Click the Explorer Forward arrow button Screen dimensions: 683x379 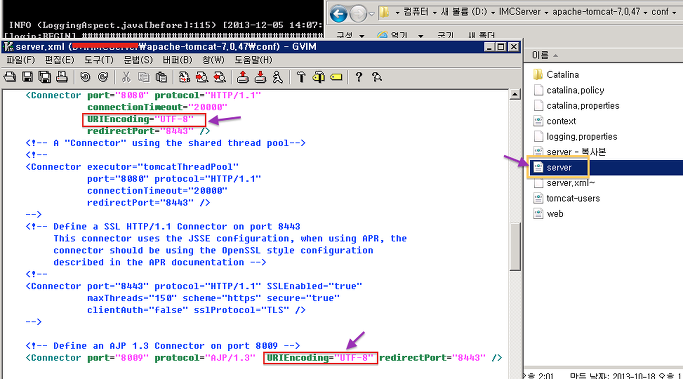(358, 14)
